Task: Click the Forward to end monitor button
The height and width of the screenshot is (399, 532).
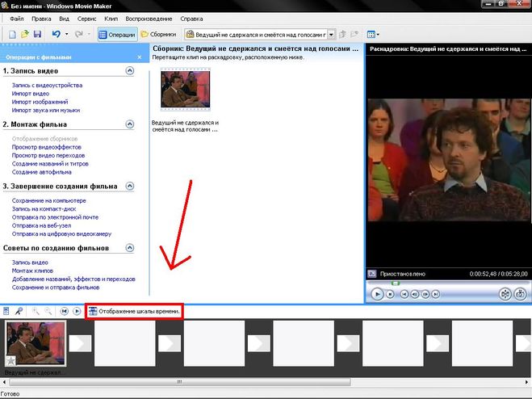Action: point(436,294)
